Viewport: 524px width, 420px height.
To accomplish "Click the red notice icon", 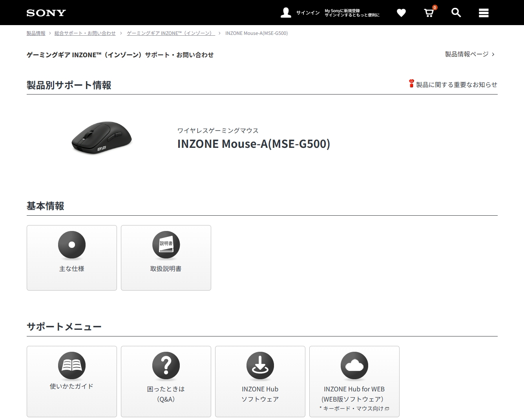I will click(x=411, y=84).
